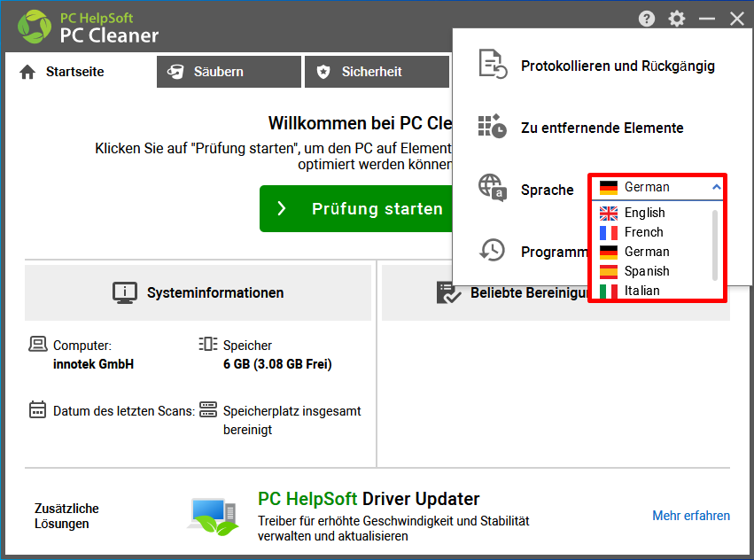Minimize the PC Cleaner window

click(707, 19)
